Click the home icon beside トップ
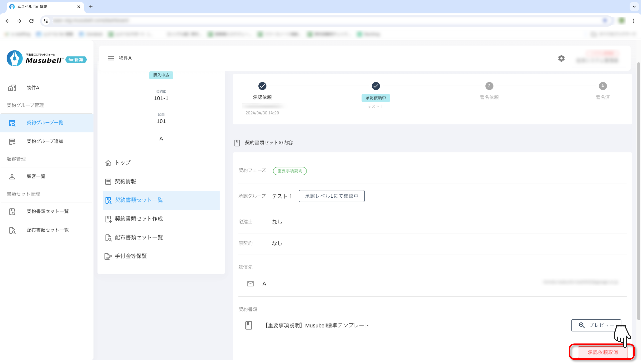Screen dimensions: 641x364 coord(108,163)
